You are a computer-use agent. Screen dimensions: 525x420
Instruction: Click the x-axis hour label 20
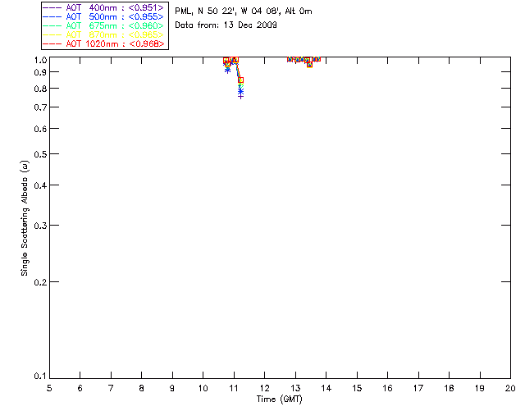(x=510, y=388)
